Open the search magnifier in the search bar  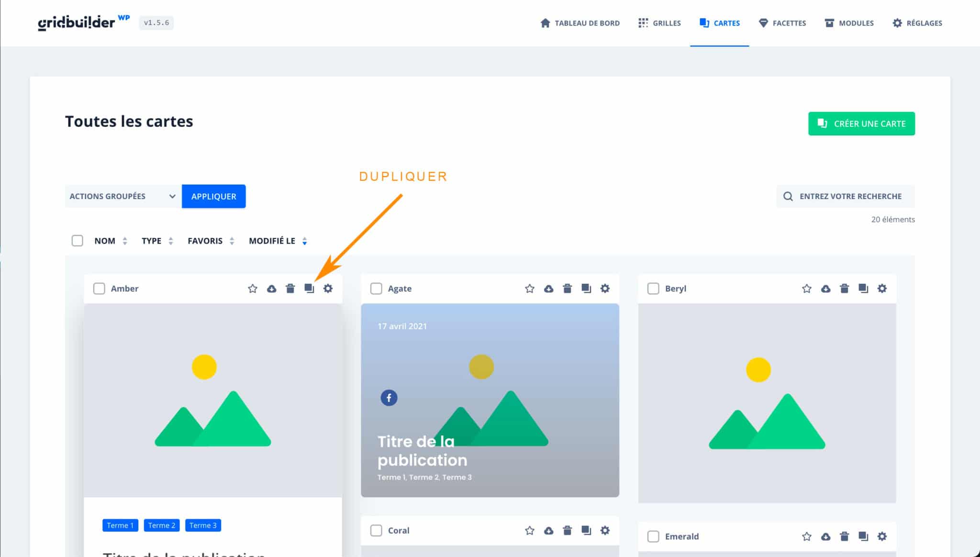click(x=788, y=196)
